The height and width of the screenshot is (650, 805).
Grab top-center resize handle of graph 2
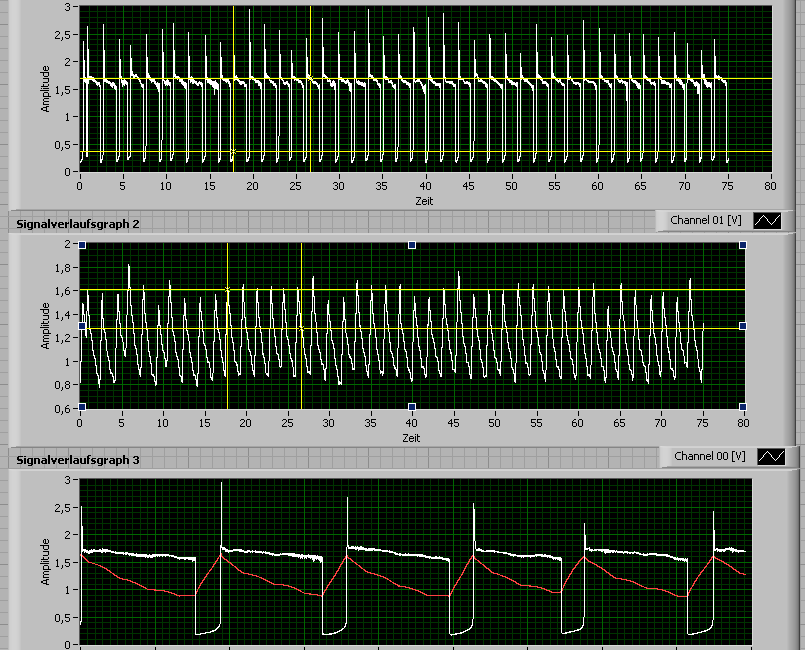[x=412, y=245]
